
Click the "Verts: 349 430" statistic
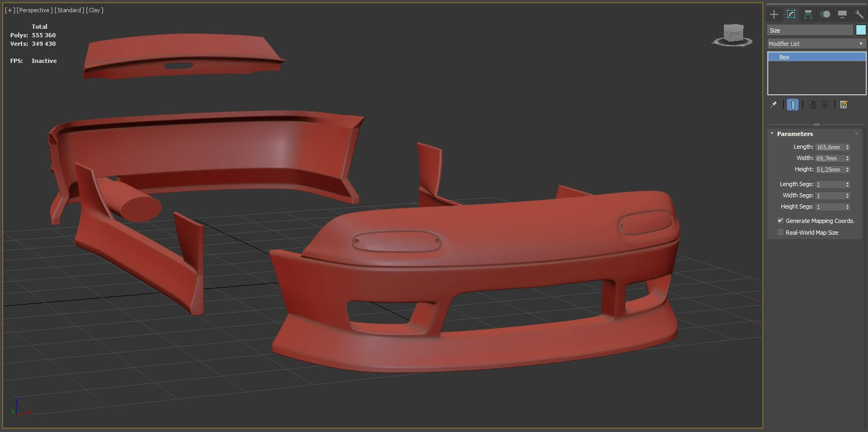click(33, 44)
